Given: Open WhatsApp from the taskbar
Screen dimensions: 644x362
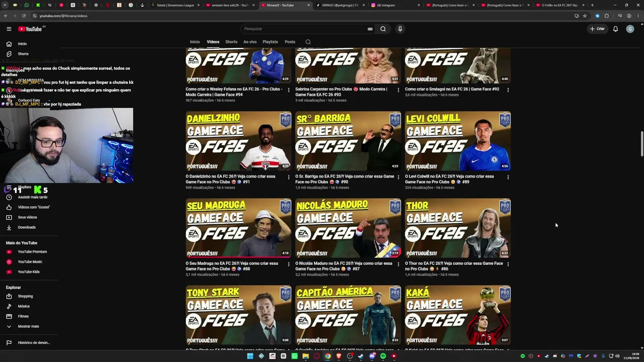Looking at the screenshot, I should [x=294, y=356].
